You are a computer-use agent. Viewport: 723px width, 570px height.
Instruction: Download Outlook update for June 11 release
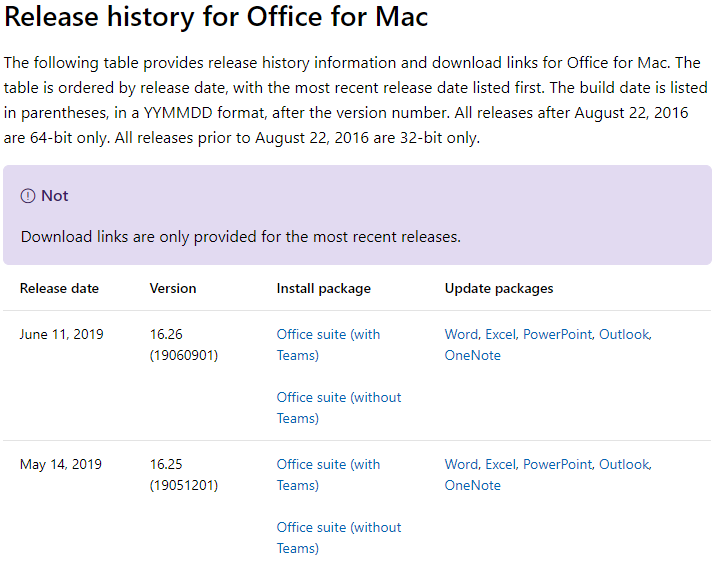(624, 334)
